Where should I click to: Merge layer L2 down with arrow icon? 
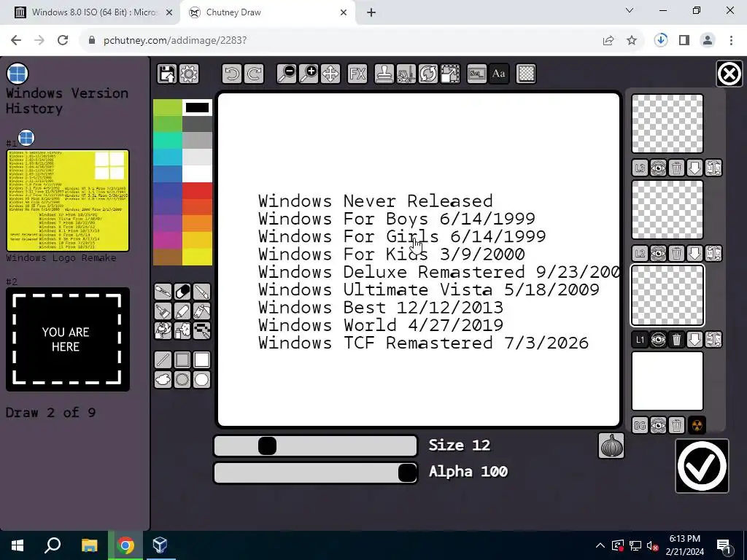click(695, 254)
